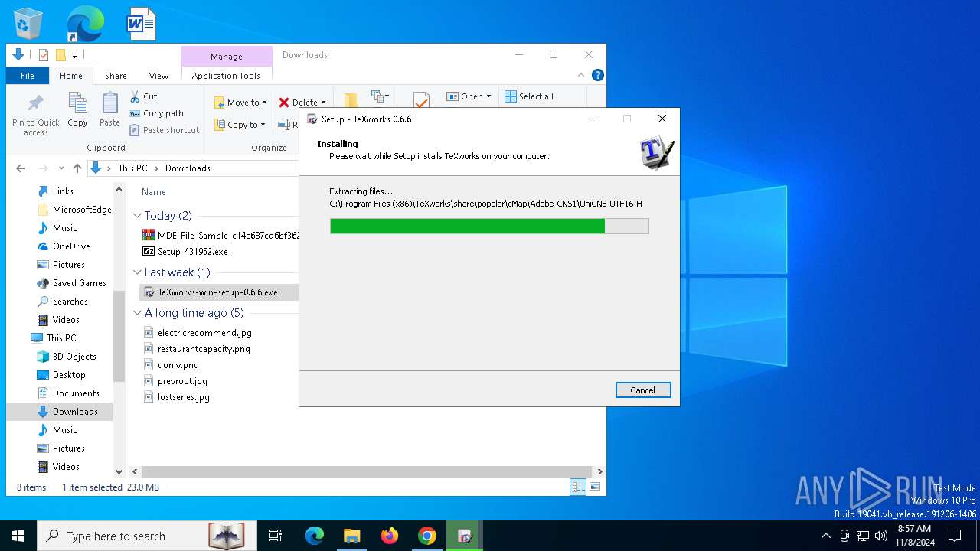Click the Up one level arrow
Screen dimensions: 980x551
point(77,168)
